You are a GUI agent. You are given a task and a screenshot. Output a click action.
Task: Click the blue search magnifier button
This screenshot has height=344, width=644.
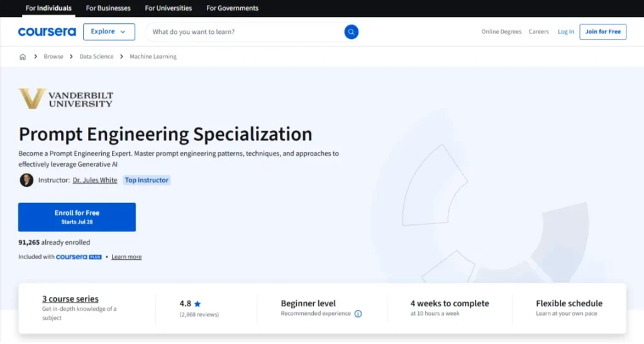(x=351, y=31)
